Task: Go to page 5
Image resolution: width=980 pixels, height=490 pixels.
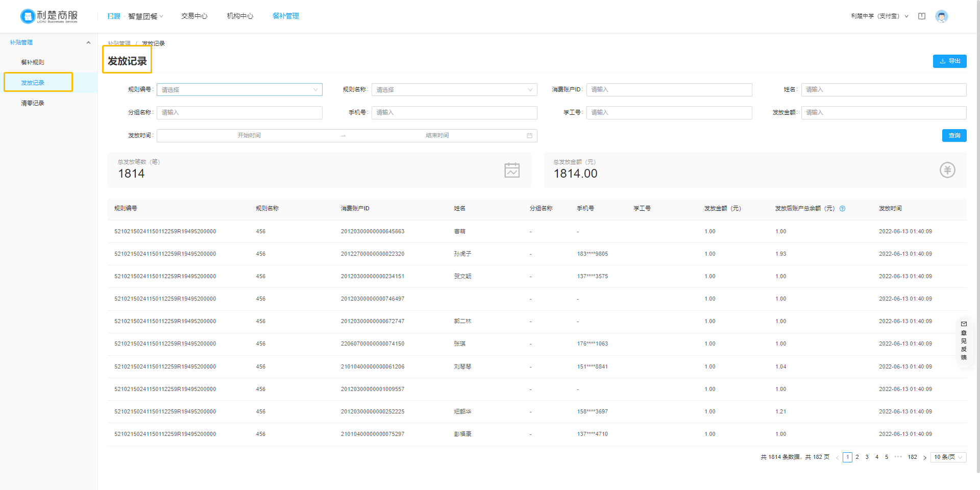Action: [x=887, y=457]
